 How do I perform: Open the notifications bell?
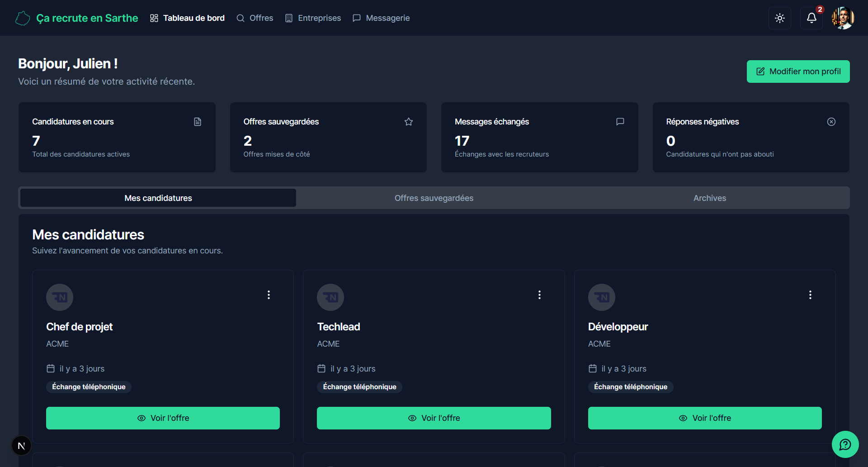point(811,18)
